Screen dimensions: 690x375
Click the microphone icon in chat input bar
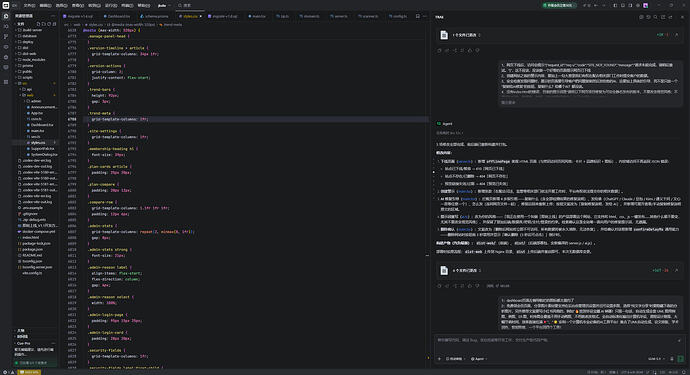point(672,359)
